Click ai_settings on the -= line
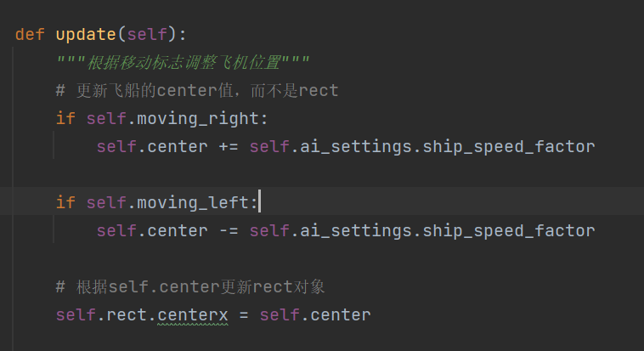 pyautogui.click(x=356, y=231)
